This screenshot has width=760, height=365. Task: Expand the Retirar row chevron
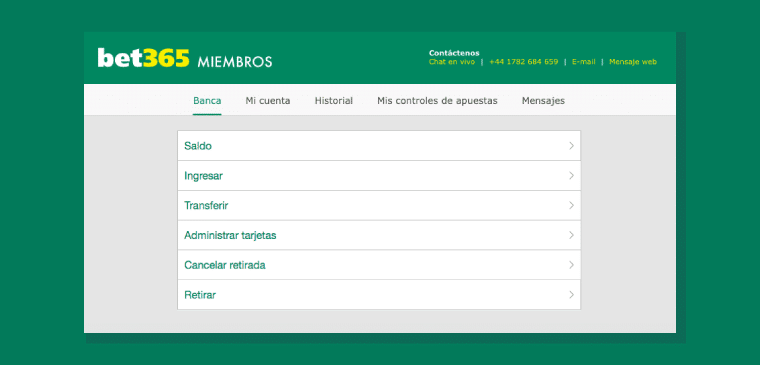tap(571, 295)
